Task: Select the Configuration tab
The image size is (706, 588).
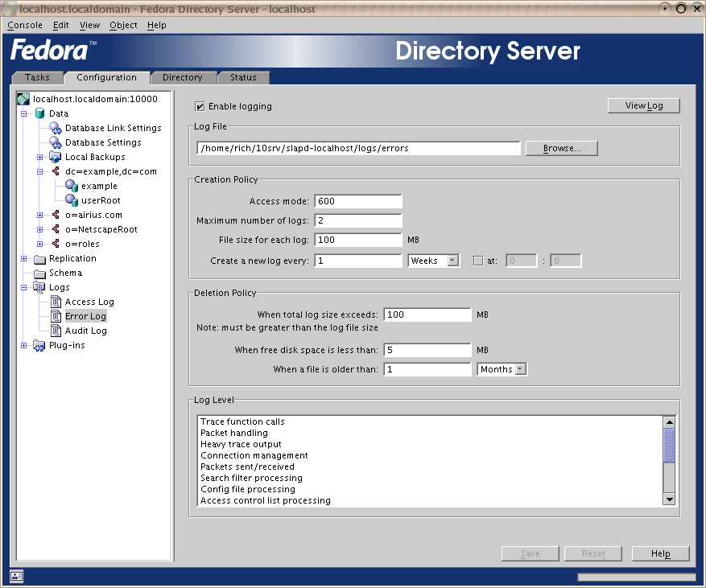Action: [x=107, y=77]
